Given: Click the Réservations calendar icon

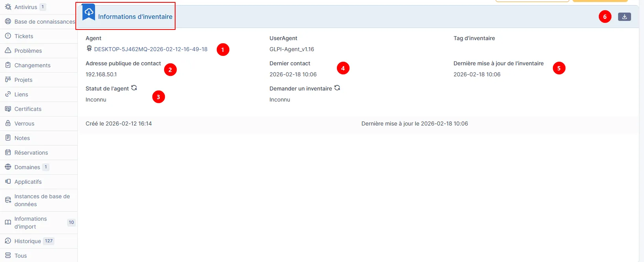Looking at the screenshot, I should click(x=8, y=153).
